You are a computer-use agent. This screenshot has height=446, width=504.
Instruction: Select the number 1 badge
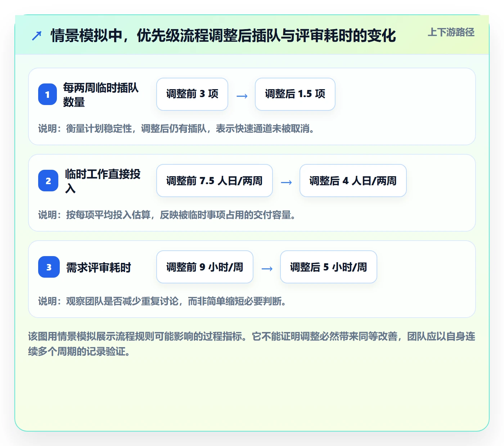48,94
